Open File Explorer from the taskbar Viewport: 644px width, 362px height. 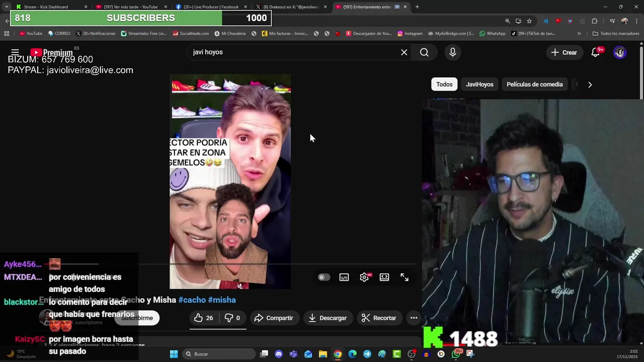tap(323, 354)
